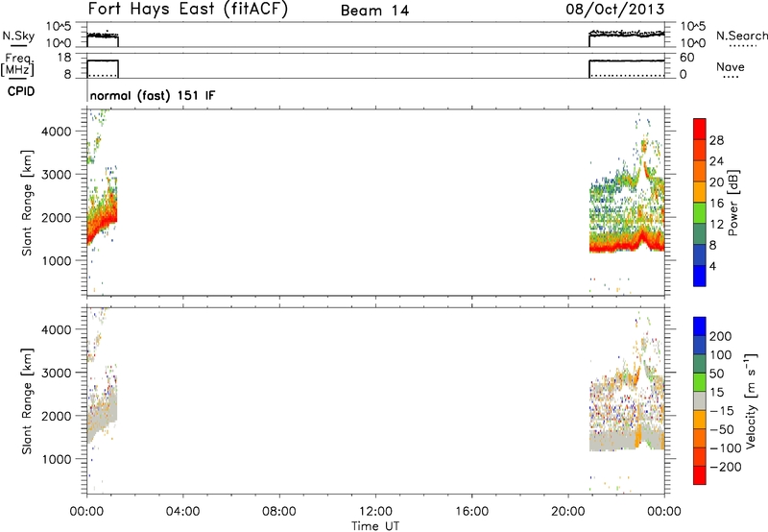
Task: Click the 'CPID' label
Action: point(21,91)
